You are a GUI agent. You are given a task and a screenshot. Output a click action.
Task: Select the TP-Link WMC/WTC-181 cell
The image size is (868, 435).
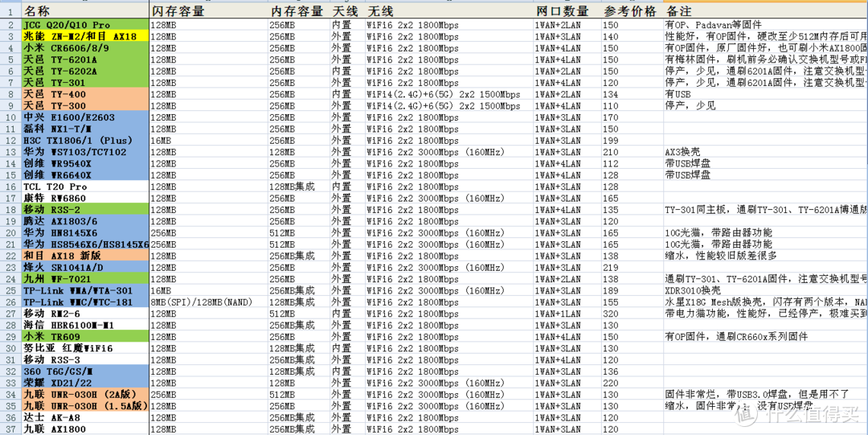coord(85,302)
